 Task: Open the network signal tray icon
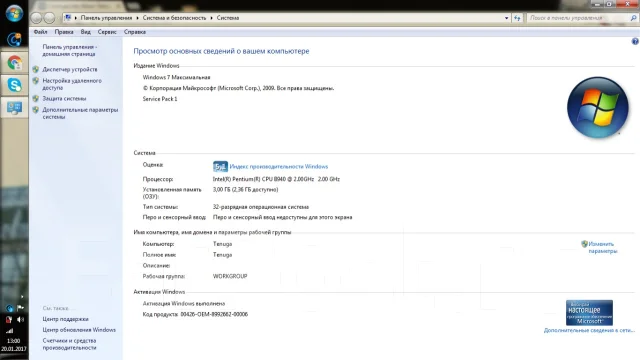click(x=9, y=331)
